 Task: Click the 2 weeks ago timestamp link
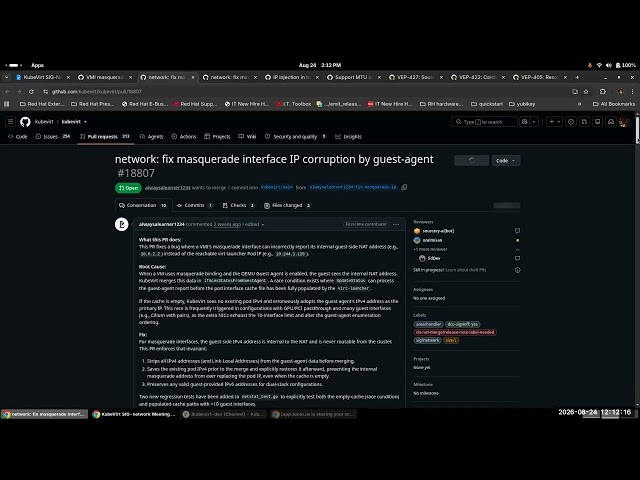pyautogui.click(x=227, y=224)
